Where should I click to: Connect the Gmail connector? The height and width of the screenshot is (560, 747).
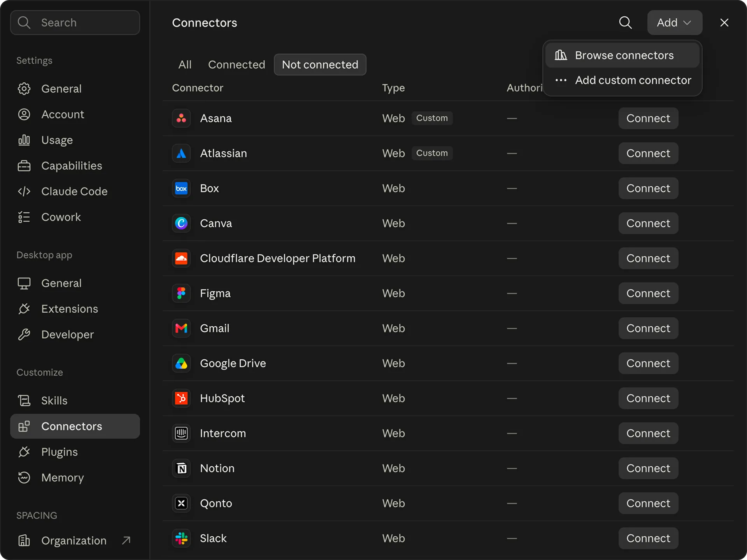tap(648, 328)
